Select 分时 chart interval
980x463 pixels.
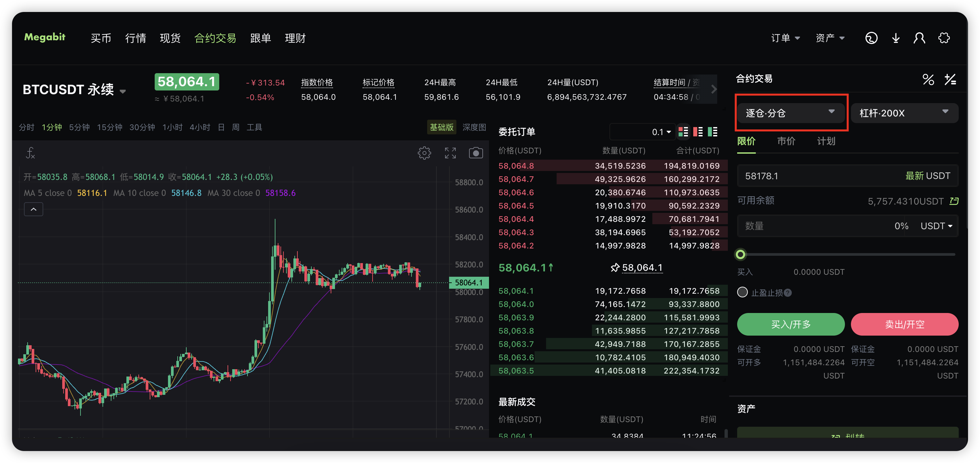(27, 127)
